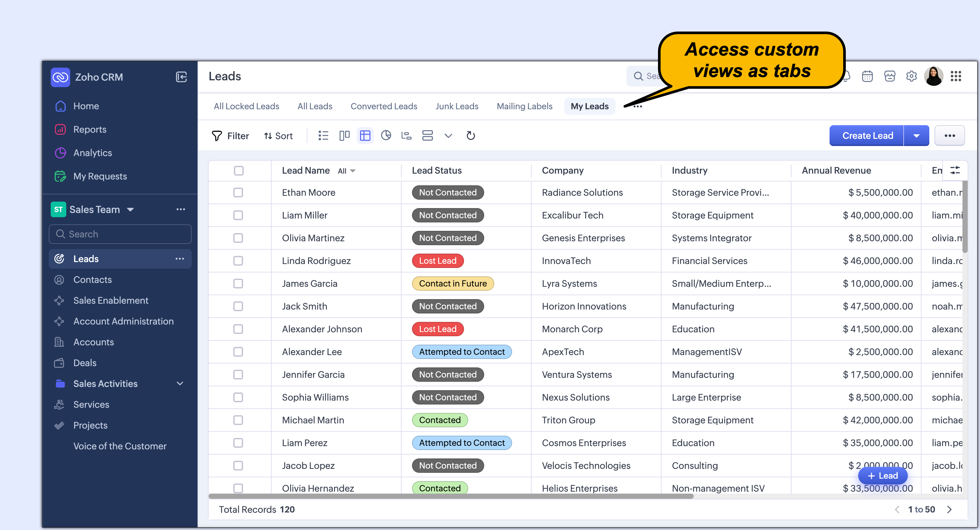Open the Junk Leads tab
This screenshot has height=530, width=980.
point(457,106)
